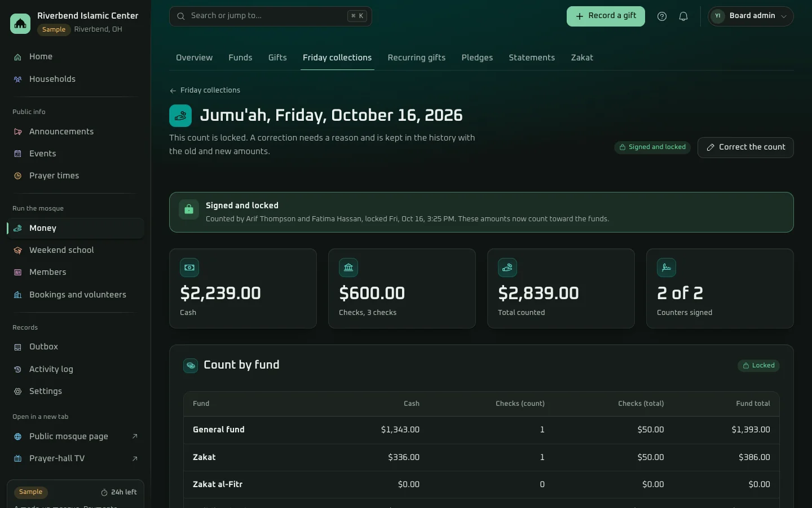Viewport: 812px width, 508px height.
Task: Click the Households people icon
Action: (x=17, y=80)
